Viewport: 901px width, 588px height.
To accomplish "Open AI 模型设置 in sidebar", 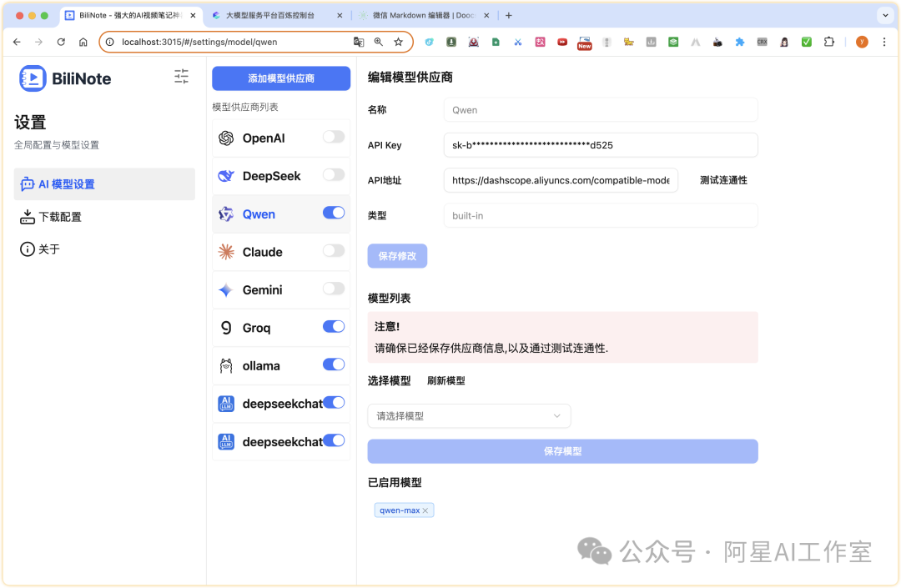I will [104, 184].
